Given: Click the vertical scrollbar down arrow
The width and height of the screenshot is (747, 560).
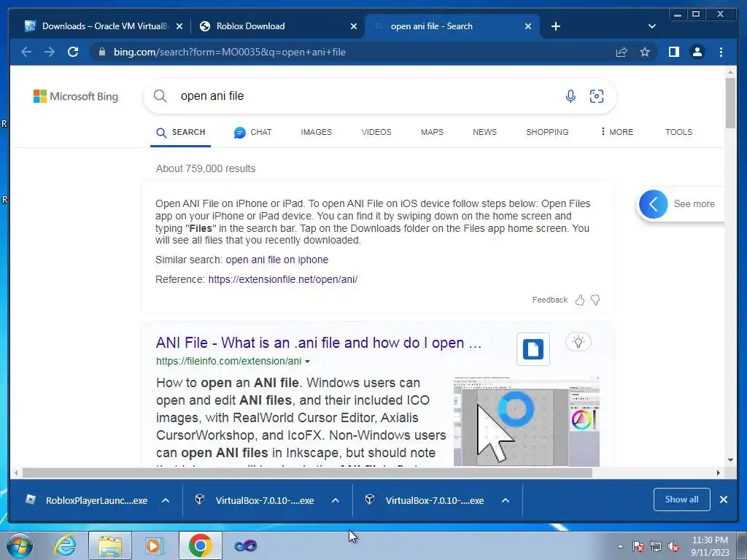Looking at the screenshot, I should tap(730, 460).
